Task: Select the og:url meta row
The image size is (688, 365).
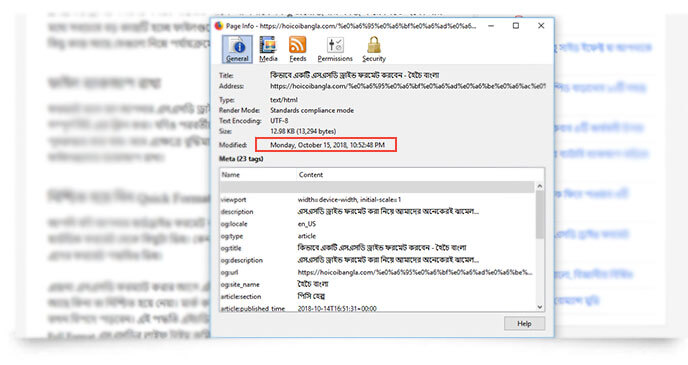Action: click(377, 272)
